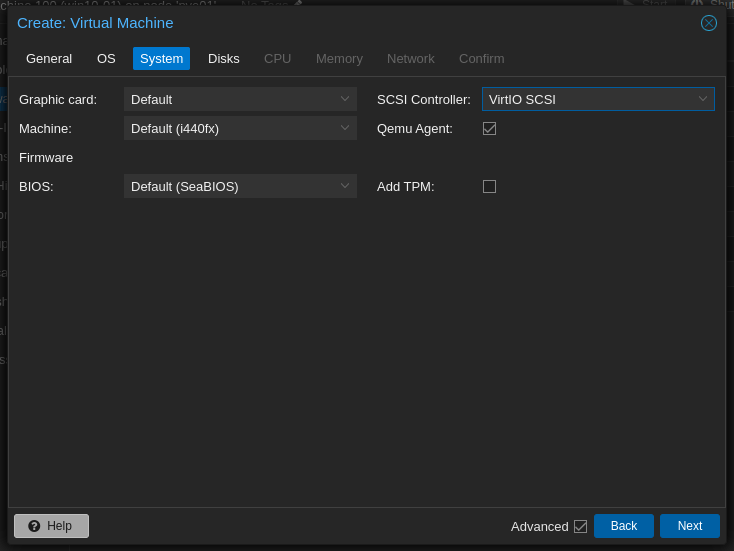Close the Create Virtual Machine dialog
734x551 pixels.
tap(708, 23)
